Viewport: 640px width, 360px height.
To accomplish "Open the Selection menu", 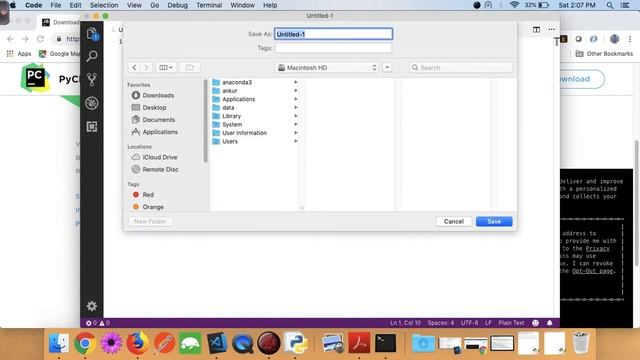I will 104,5.
